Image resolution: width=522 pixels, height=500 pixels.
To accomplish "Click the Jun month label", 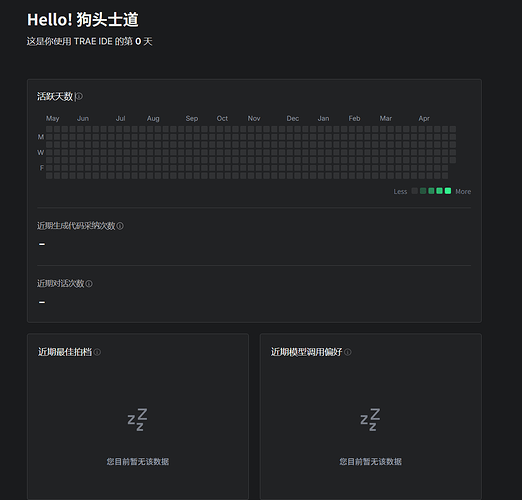I will point(83,119).
